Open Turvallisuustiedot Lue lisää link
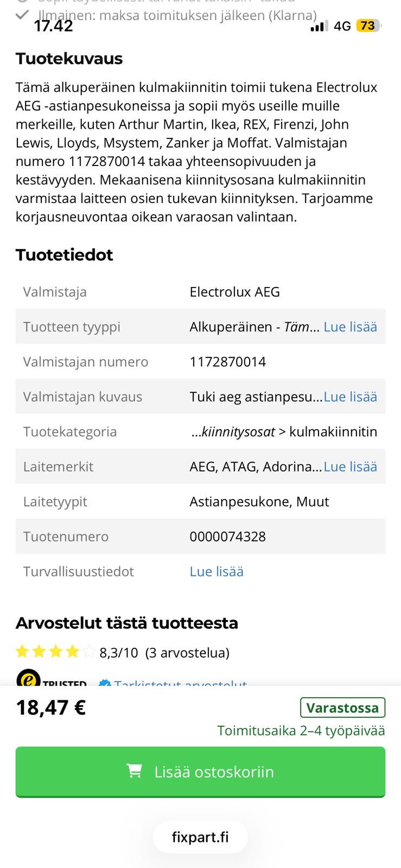 tap(217, 571)
